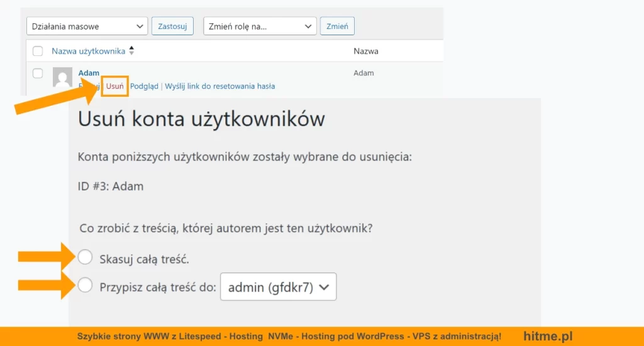Screen dimensions: 644x346
Task: Choose the "Przypisz całą treść do" radio option
Action: click(x=85, y=286)
